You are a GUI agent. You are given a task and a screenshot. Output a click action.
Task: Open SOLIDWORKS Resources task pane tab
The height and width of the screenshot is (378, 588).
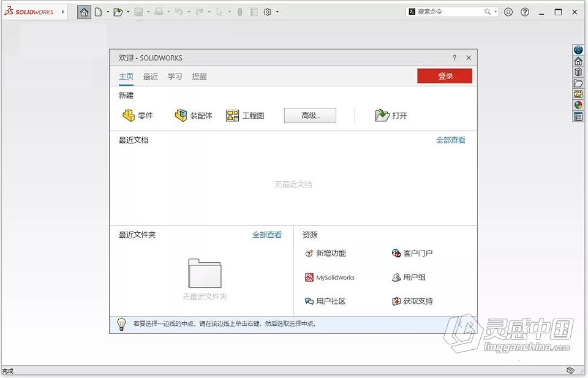point(578,61)
